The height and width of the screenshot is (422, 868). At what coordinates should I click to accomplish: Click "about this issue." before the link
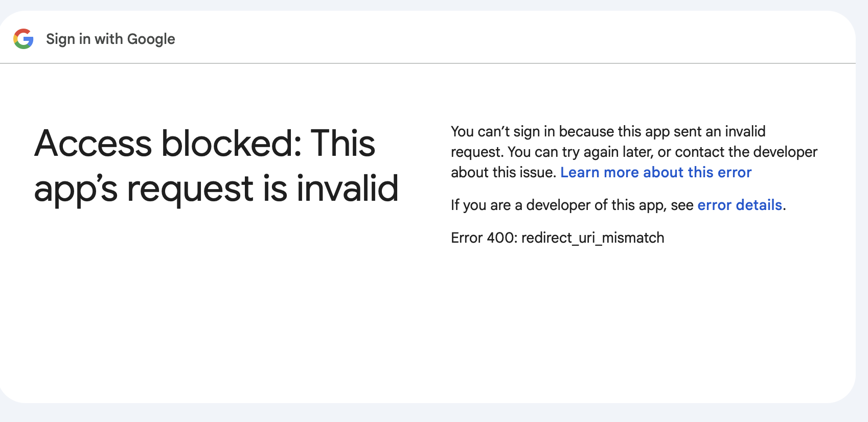click(503, 173)
